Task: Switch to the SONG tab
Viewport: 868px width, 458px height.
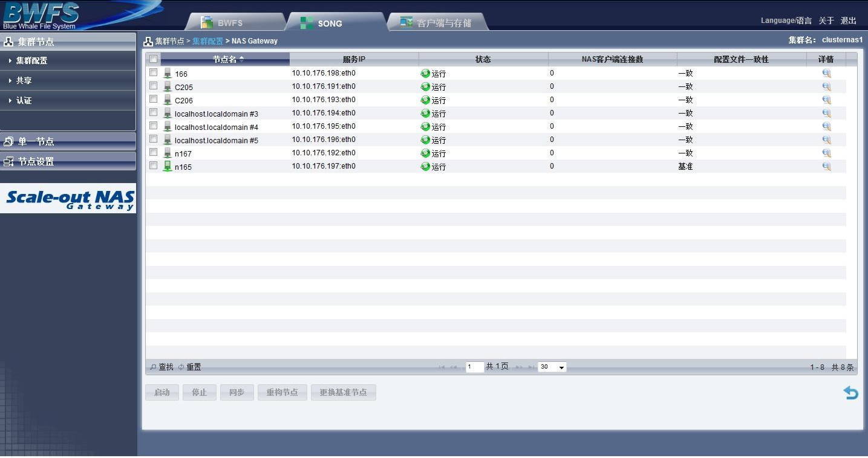Action: click(x=336, y=22)
